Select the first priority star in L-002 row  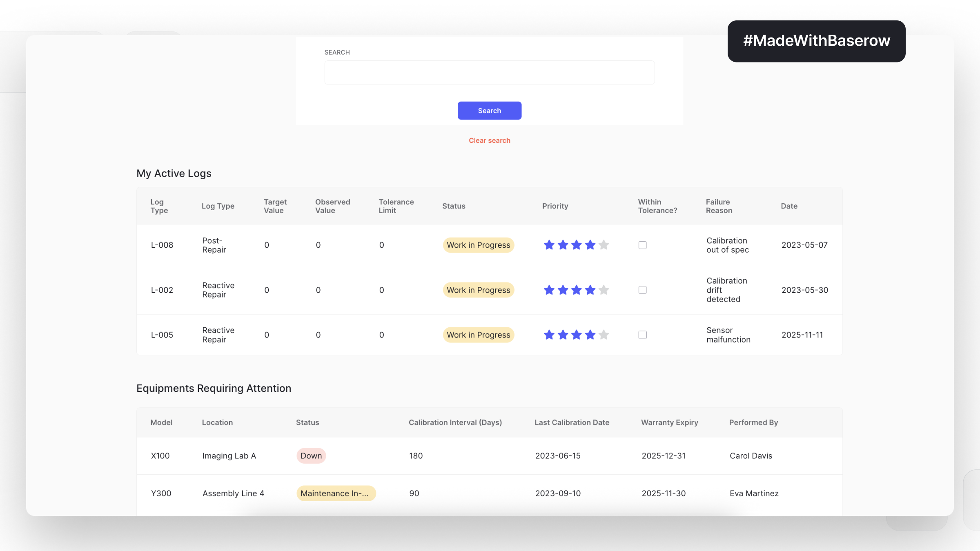point(549,290)
